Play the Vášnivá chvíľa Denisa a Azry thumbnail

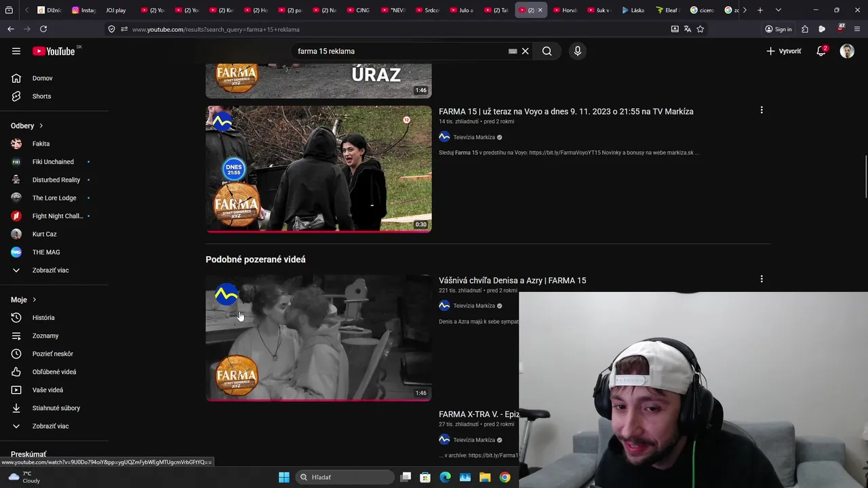coord(319,338)
